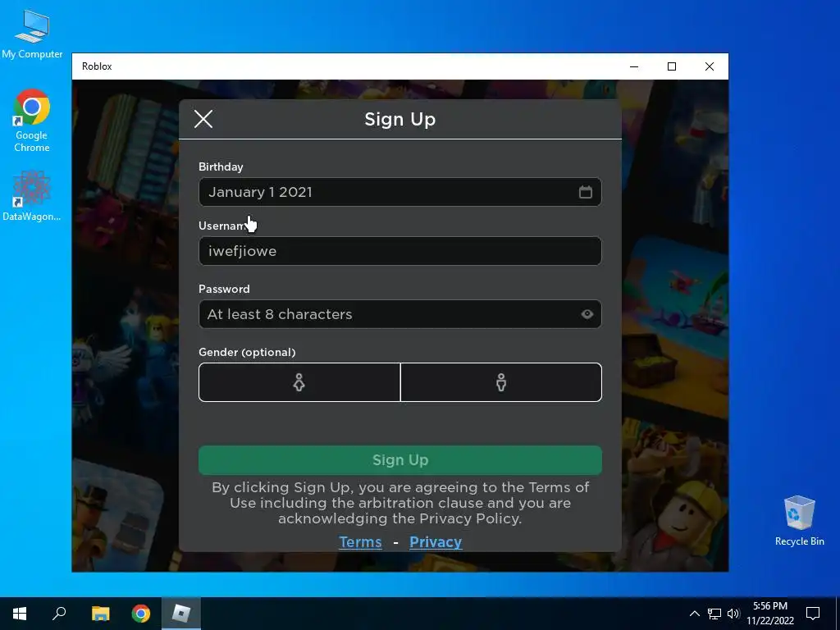Open the Windows Start menu
Image resolution: width=840 pixels, height=630 pixels.
pyautogui.click(x=20, y=614)
